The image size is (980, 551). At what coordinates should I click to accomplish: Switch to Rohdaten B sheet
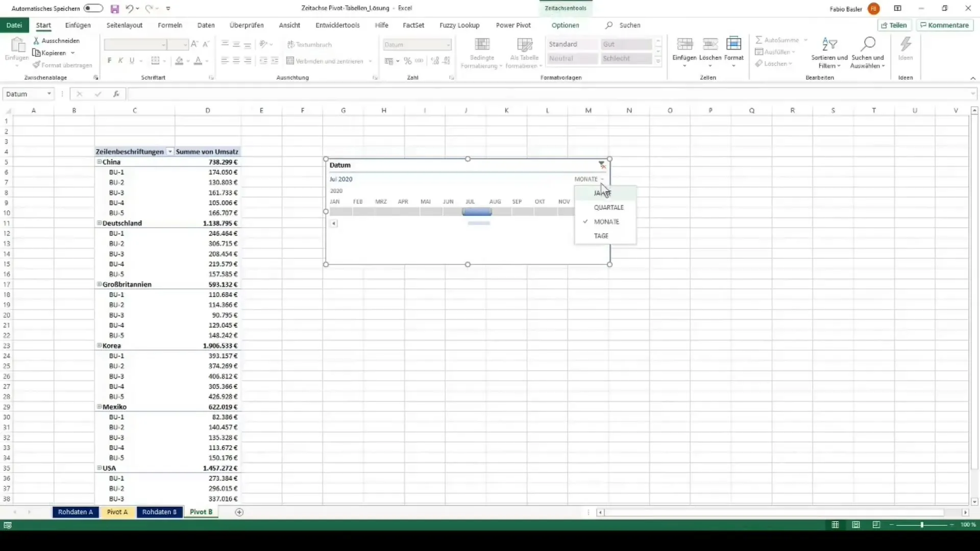159,512
